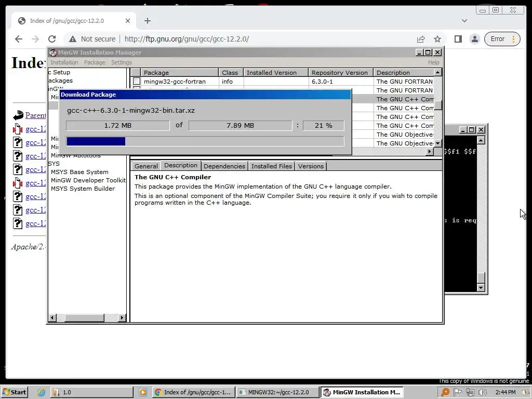Switch to the Installed Files tab
532x399 pixels.
pyautogui.click(x=271, y=166)
